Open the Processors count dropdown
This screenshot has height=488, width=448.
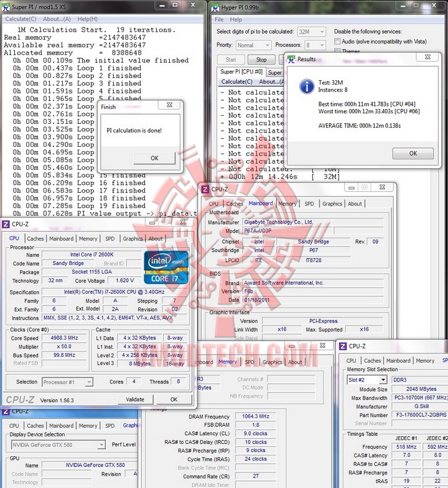pos(315,45)
